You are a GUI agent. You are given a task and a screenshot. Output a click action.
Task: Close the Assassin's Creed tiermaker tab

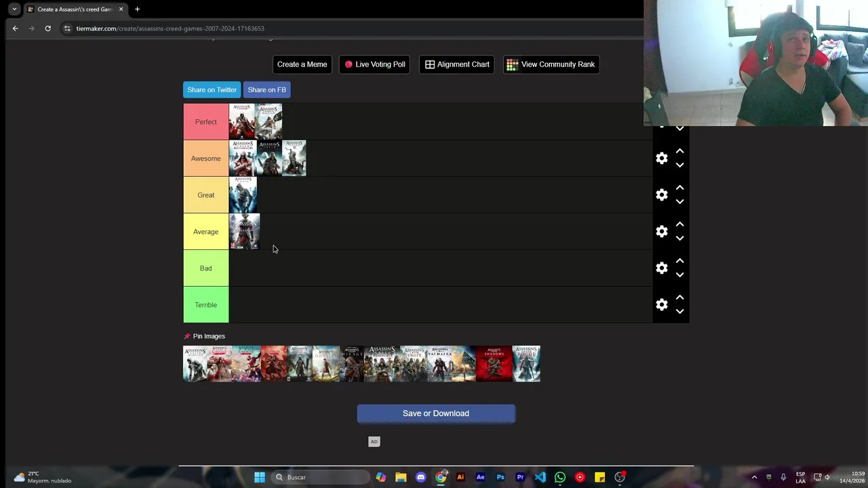(121, 9)
